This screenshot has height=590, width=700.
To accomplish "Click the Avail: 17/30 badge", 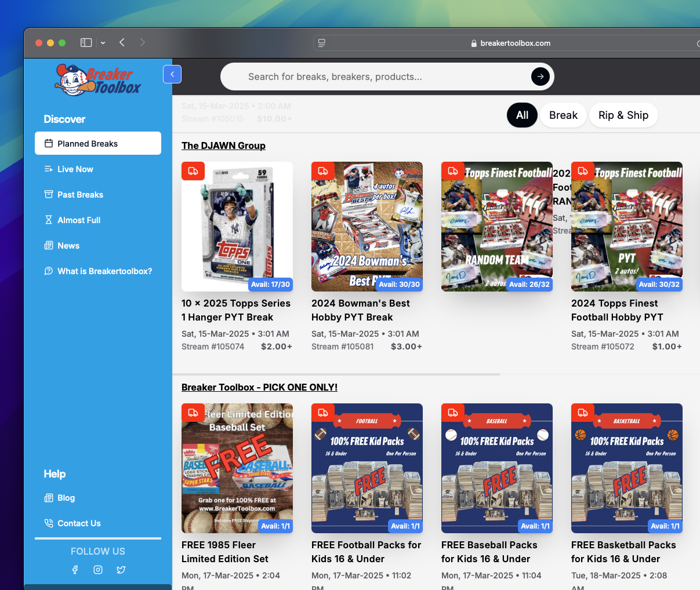I will point(270,285).
